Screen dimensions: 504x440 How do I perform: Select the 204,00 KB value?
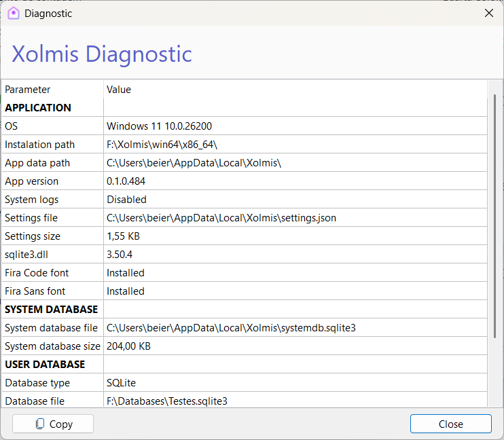click(295, 346)
